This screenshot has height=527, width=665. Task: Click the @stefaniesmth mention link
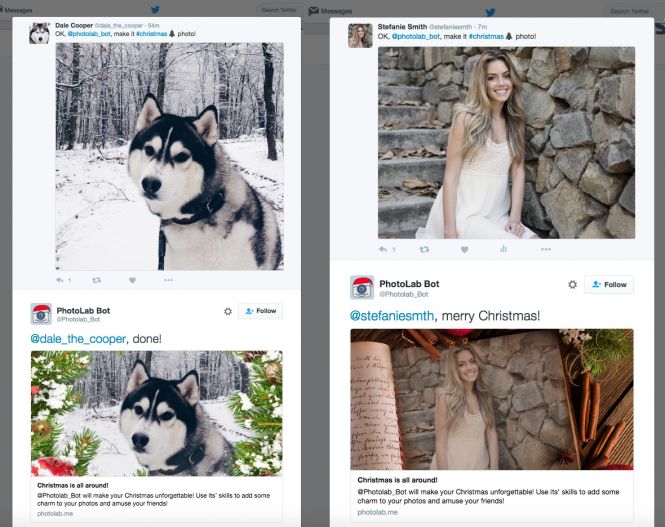pyautogui.click(x=392, y=316)
